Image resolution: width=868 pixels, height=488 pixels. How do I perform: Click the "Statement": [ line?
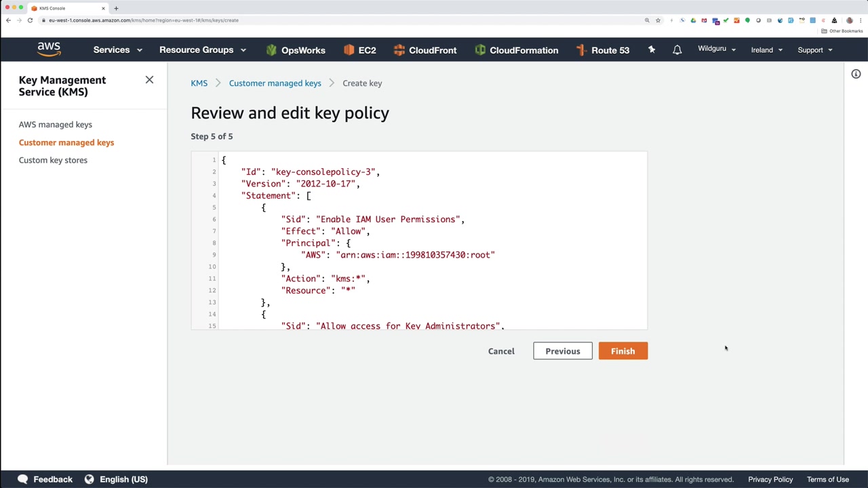[276, 196]
